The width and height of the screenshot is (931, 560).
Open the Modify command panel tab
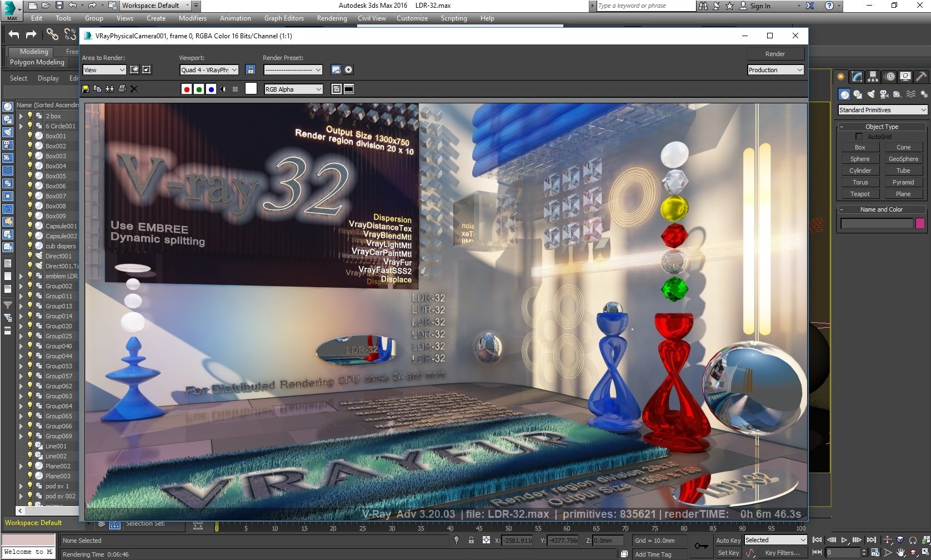[x=857, y=77]
